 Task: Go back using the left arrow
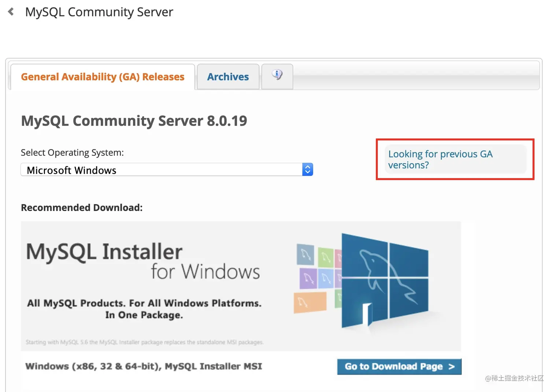point(11,12)
